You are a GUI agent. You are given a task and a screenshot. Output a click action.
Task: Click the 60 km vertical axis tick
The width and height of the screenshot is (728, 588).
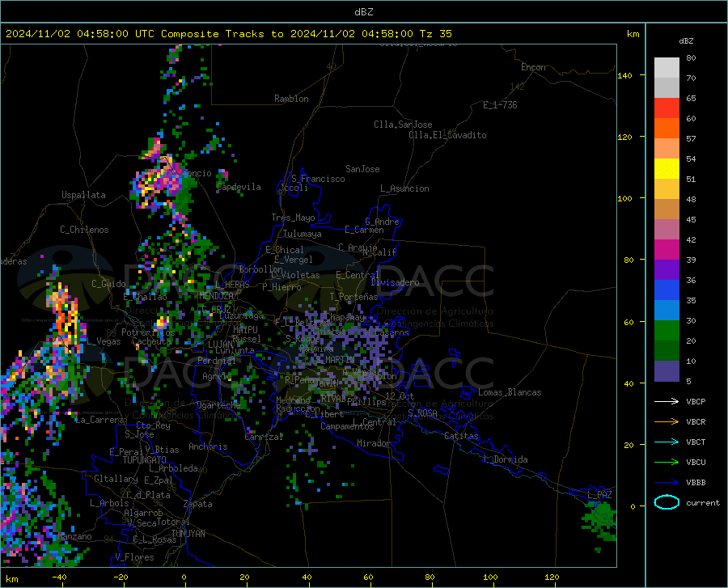point(629,322)
